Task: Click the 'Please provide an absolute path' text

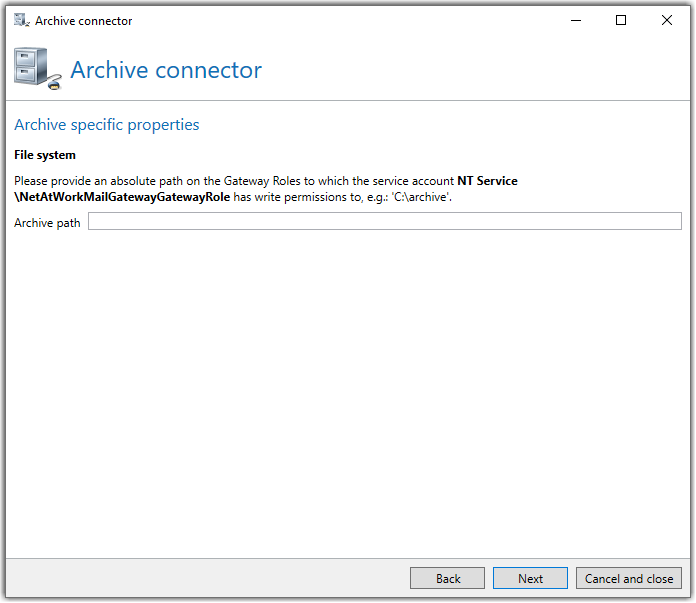Action: pyautogui.click(x=98, y=181)
